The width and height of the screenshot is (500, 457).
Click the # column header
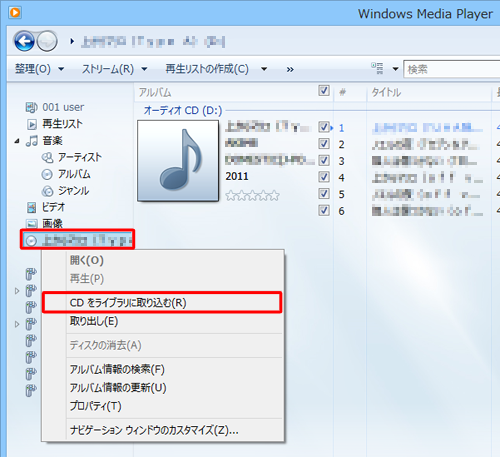pos(342,92)
